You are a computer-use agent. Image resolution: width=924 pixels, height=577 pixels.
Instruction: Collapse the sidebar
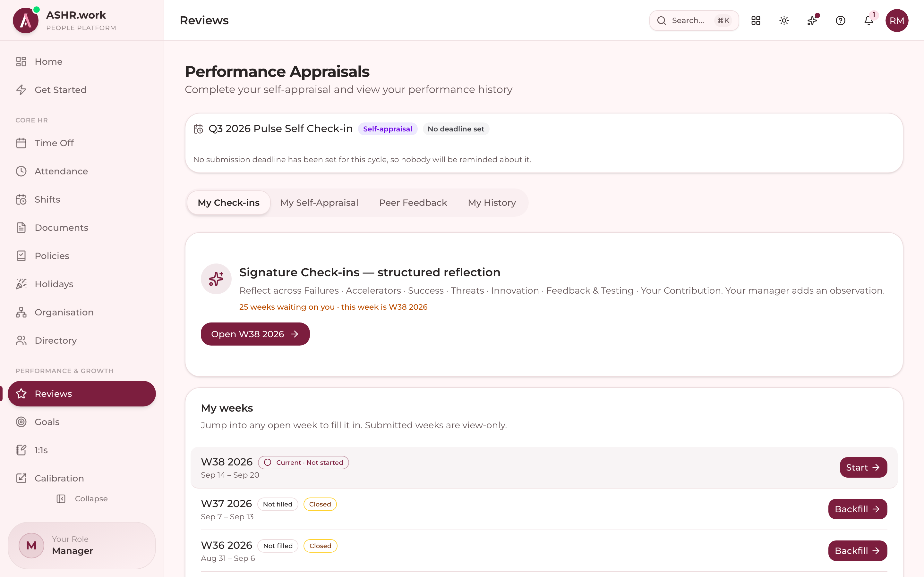(82, 499)
